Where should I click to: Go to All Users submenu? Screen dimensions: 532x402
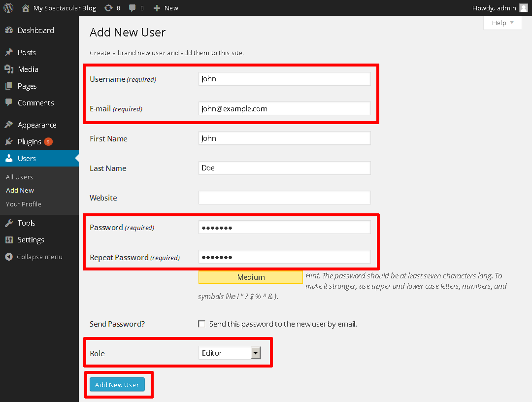coord(20,177)
